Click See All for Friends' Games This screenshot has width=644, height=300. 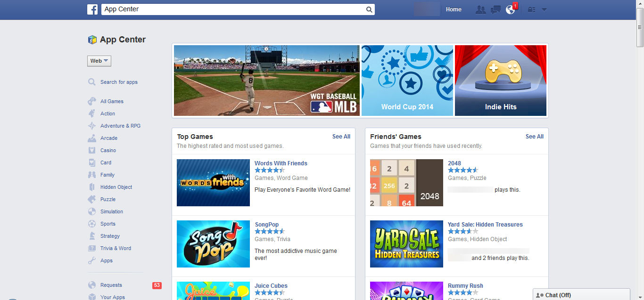535,137
